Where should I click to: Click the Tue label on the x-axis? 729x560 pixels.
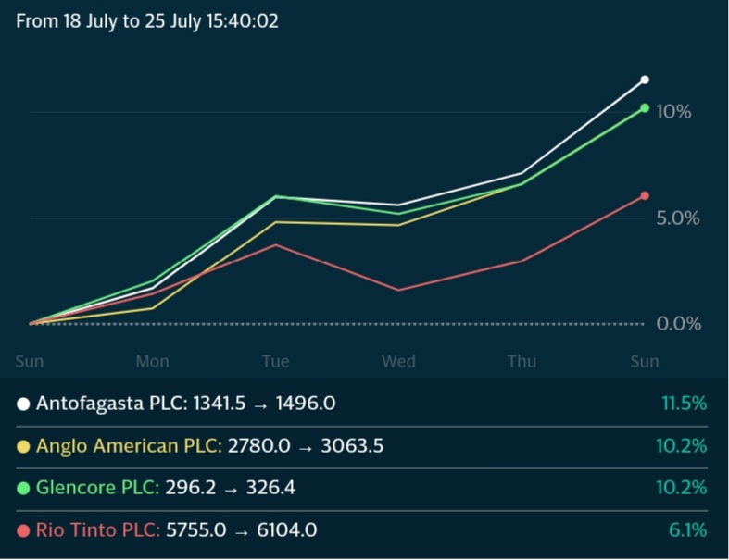point(275,361)
